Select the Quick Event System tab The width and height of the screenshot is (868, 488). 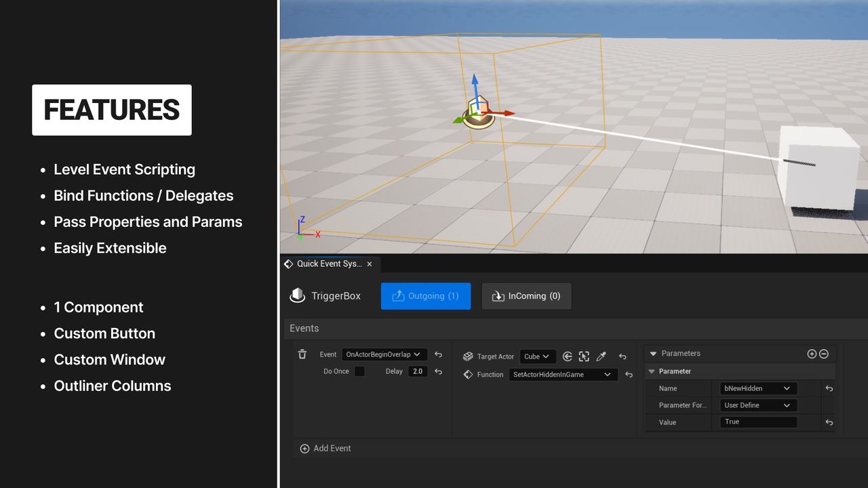[x=329, y=264]
